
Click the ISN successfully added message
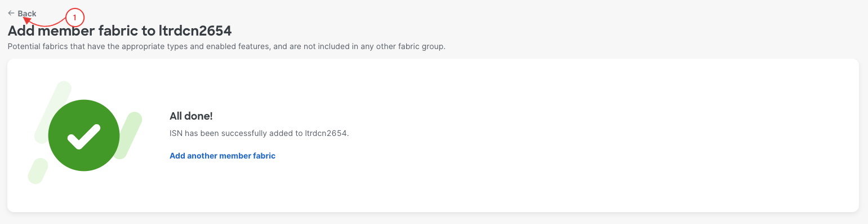click(260, 134)
